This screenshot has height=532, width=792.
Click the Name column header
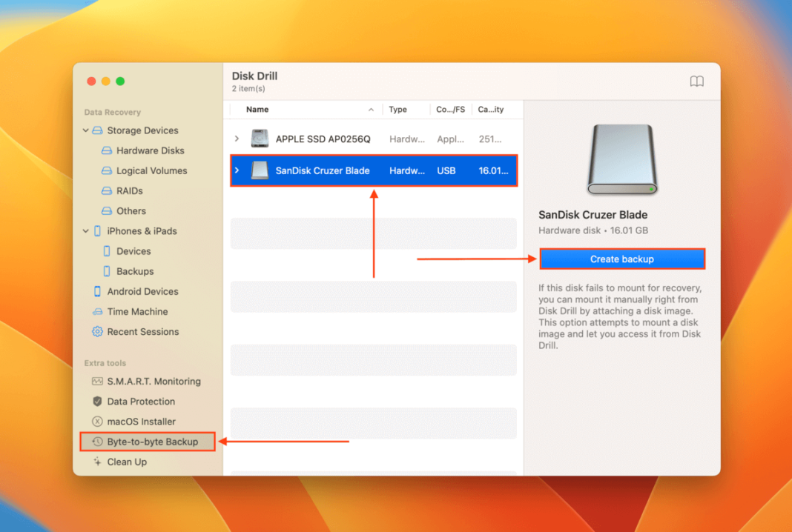257,109
